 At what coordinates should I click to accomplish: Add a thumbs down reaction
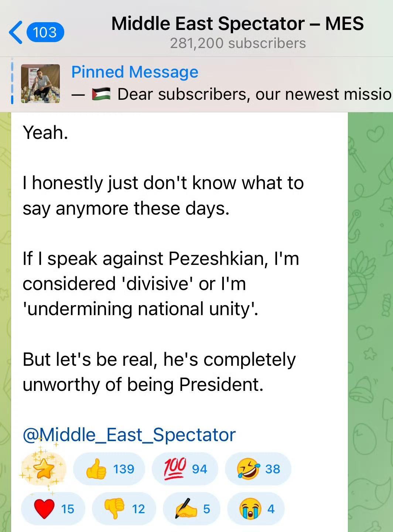click(124, 509)
